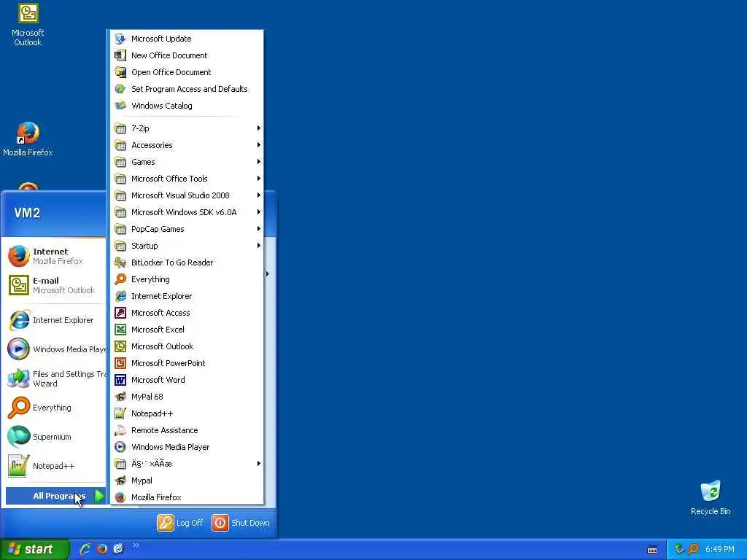Expand Microsoft Visual Studio 2008 folder

(x=187, y=195)
